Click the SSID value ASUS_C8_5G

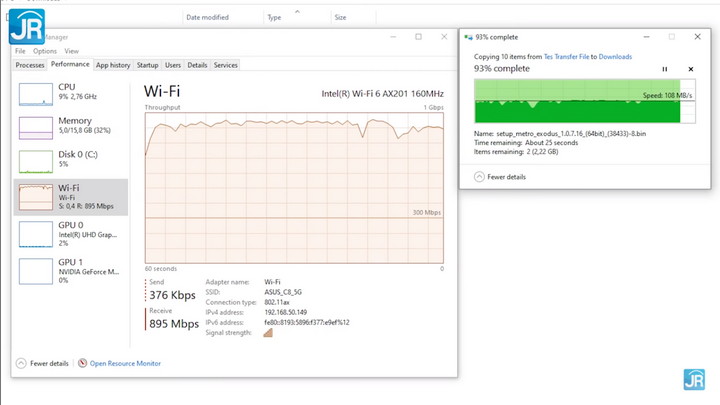(x=283, y=292)
